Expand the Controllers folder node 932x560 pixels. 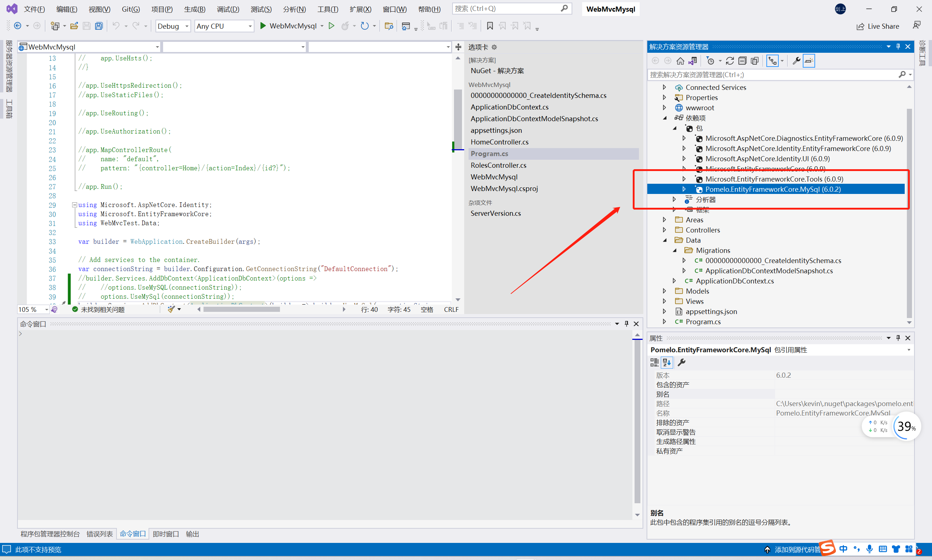point(664,230)
